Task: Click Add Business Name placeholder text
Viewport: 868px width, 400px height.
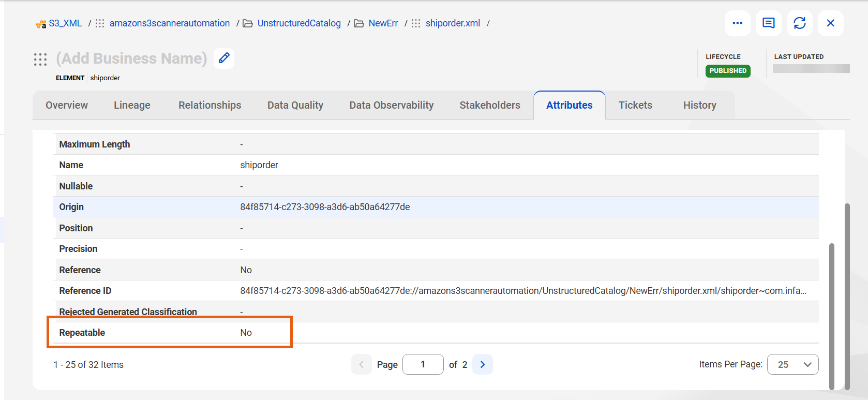Action: [x=131, y=58]
